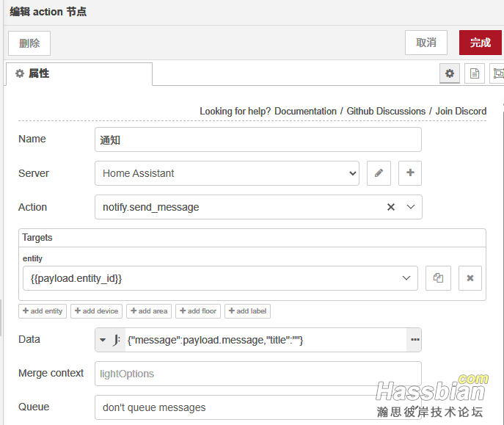Click the Targets section header
The image size is (504, 425).
(252, 238)
